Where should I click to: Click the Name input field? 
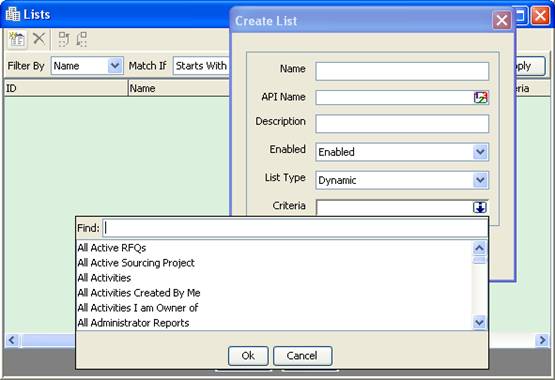coord(402,71)
